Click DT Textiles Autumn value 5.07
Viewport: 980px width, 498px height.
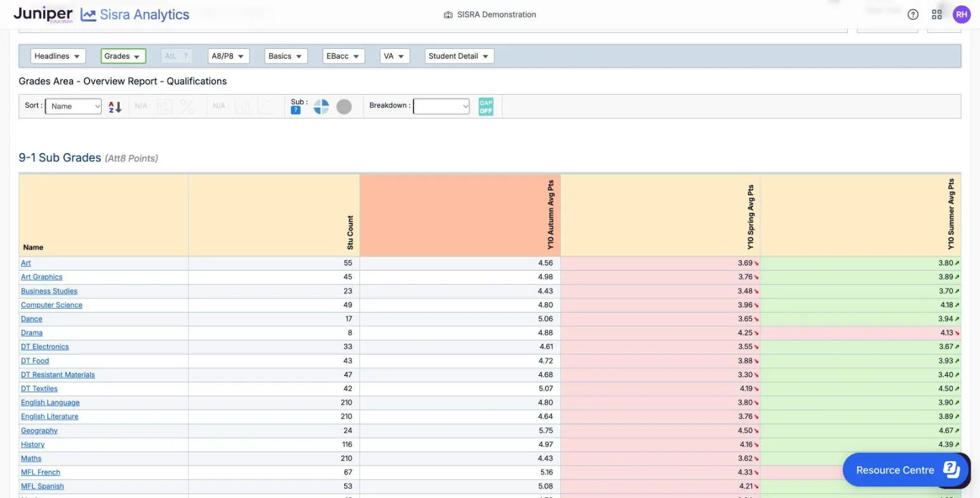[546, 389]
